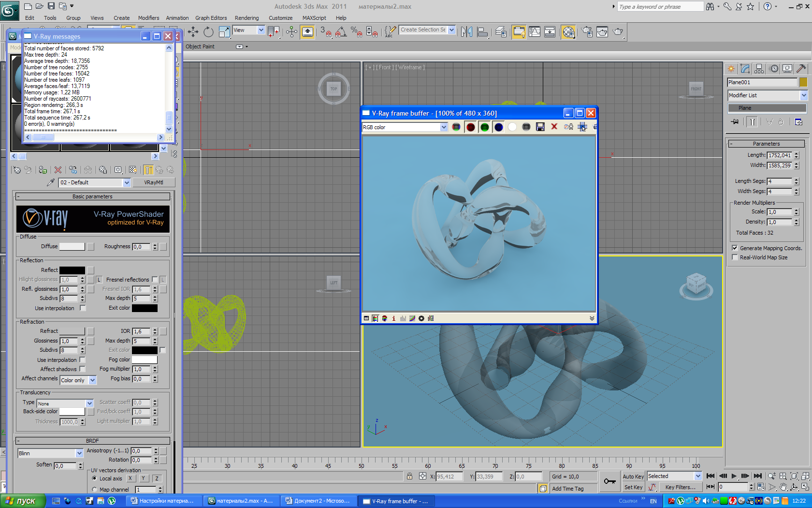Open the Graph Editors menu
The image size is (812, 508).
click(x=211, y=18)
